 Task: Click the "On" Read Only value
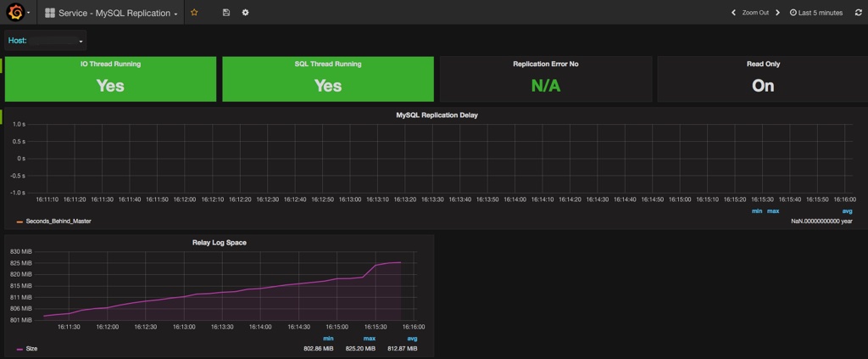(x=763, y=86)
